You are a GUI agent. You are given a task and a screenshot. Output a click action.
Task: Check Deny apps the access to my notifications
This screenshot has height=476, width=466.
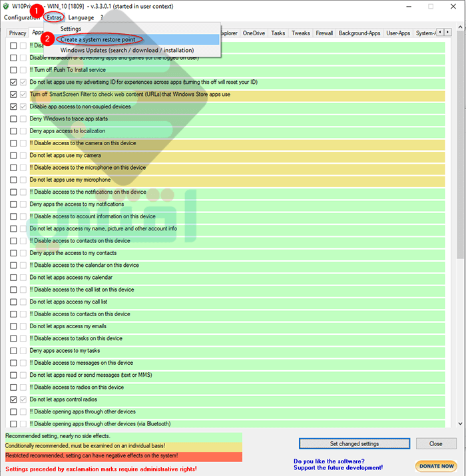pos(13,204)
